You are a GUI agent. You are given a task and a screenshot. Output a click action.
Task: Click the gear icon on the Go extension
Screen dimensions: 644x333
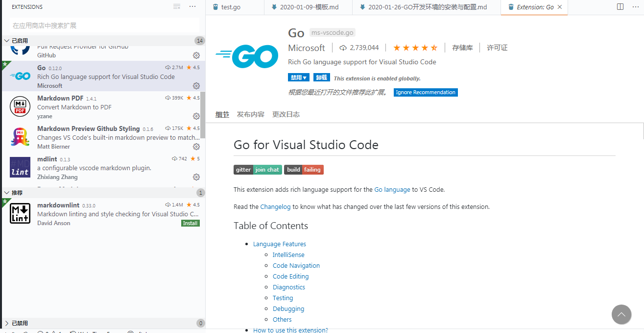coord(196,86)
